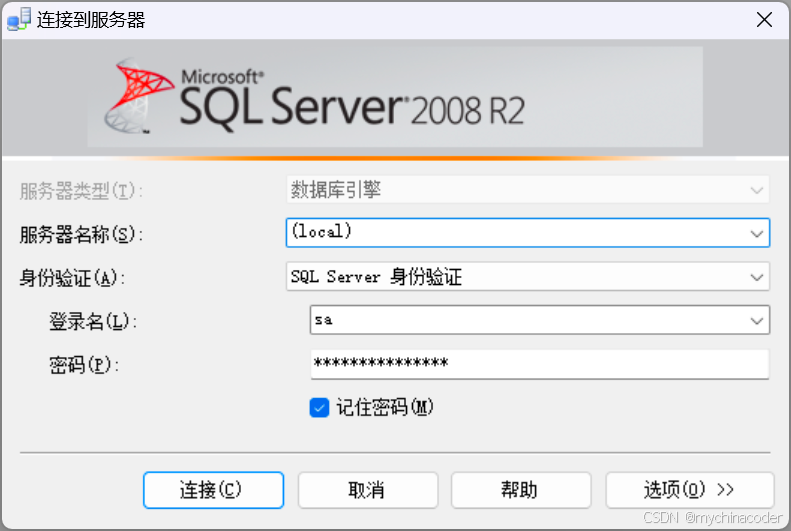
Task: Click the (local) server name text
Action: (321, 231)
